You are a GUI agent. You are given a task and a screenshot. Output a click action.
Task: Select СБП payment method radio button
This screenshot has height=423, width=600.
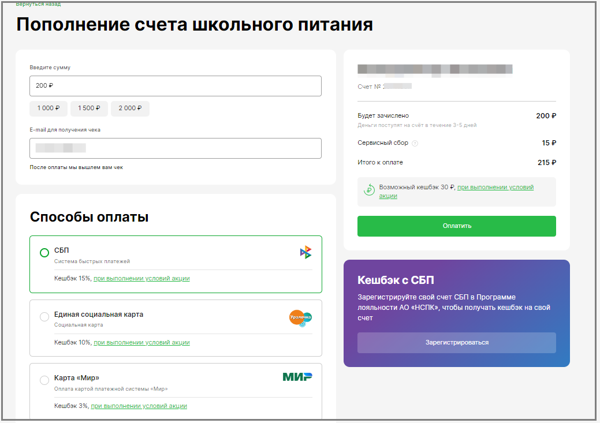44,253
